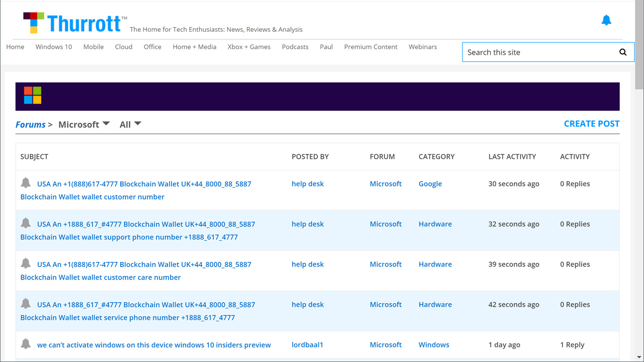Toggle the bell for the customer care number post

coord(26,263)
